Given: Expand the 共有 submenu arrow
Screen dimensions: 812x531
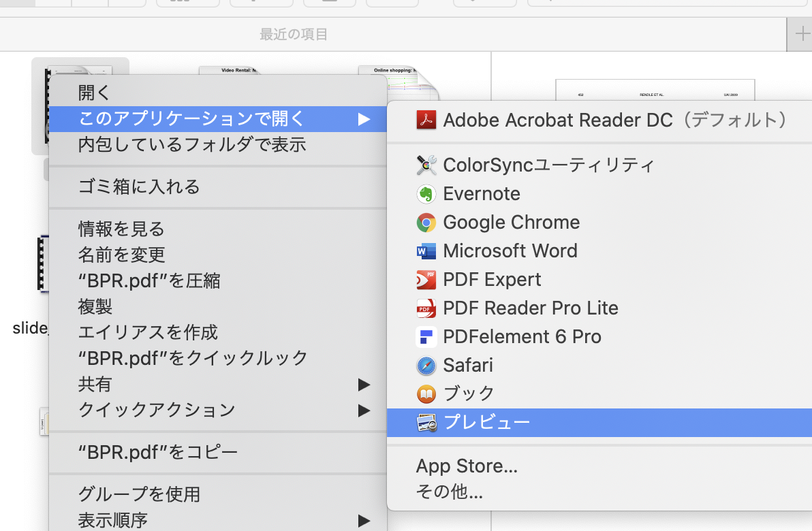Looking at the screenshot, I should pyautogui.click(x=364, y=385).
